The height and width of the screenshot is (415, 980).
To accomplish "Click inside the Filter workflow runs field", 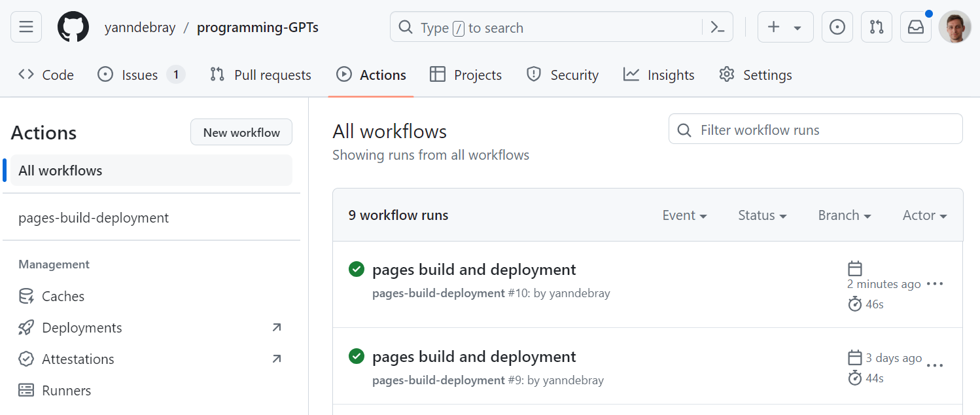I will tap(816, 129).
